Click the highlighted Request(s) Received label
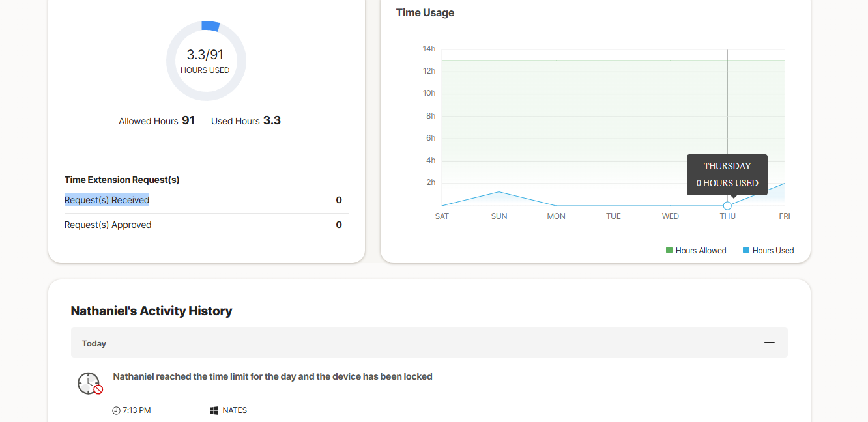This screenshot has height=422, width=868. click(x=107, y=200)
